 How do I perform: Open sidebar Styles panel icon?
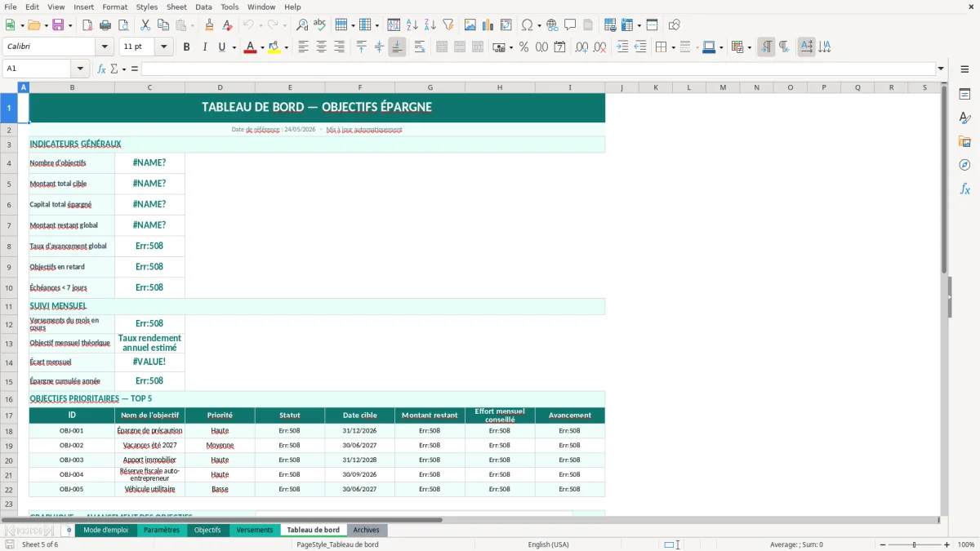tap(964, 118)
